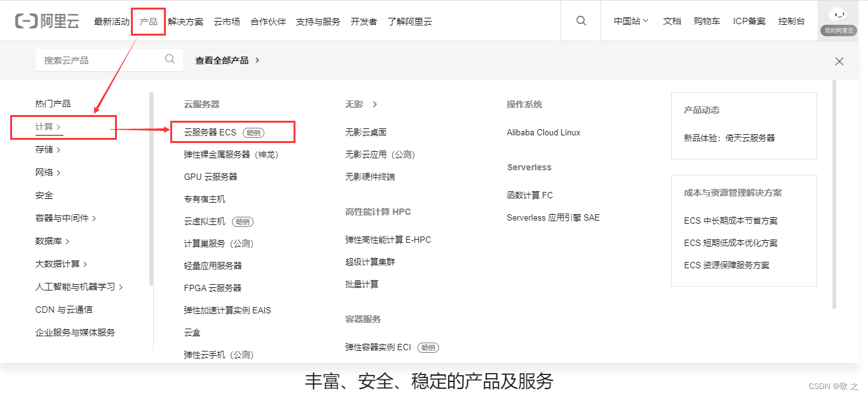
Task: Open 批量计算 product
Action: [x=362, y=284]
